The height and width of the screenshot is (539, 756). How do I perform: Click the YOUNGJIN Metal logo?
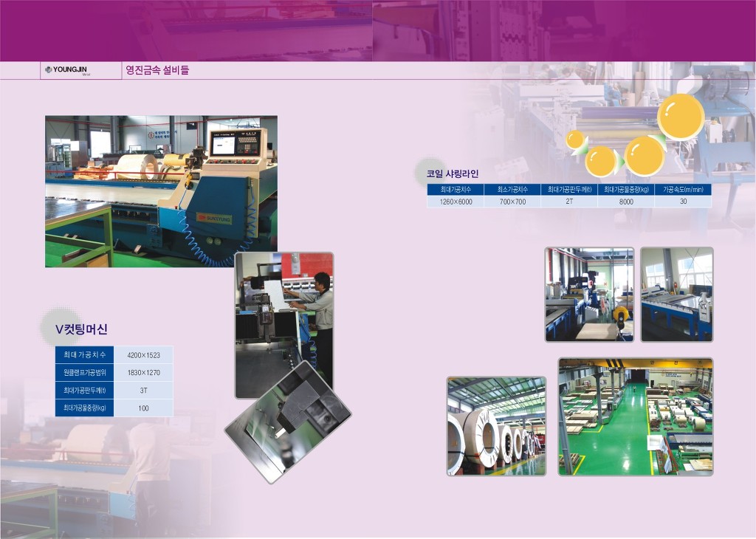[x=66, y=70]
